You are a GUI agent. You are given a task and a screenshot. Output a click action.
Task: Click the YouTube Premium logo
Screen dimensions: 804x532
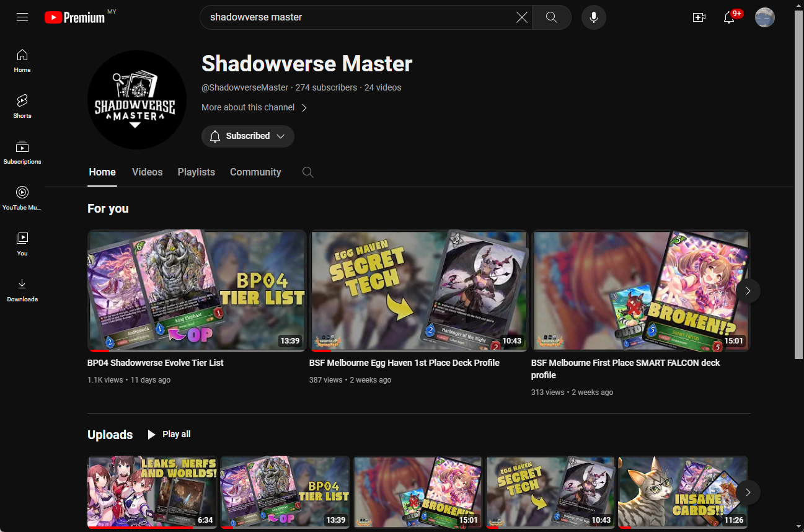(75, 17)
